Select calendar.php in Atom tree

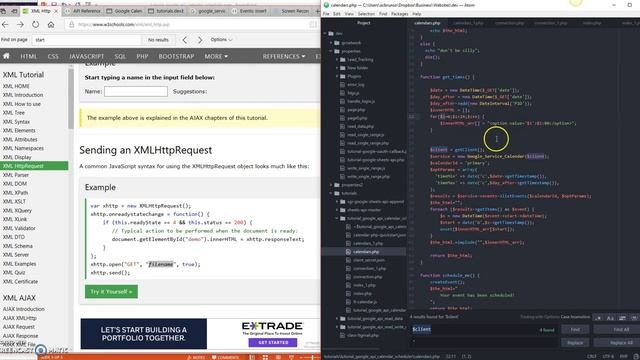tap(366, 252)
